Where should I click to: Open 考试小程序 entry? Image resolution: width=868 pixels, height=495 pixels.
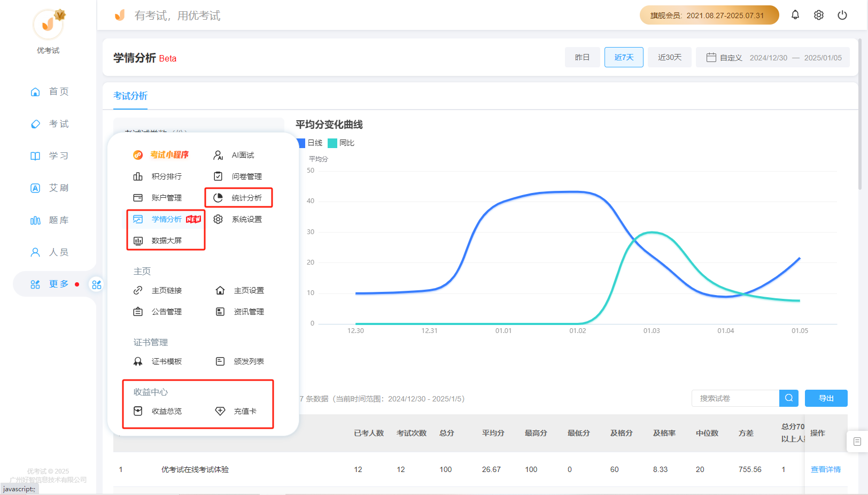[161, 155]
